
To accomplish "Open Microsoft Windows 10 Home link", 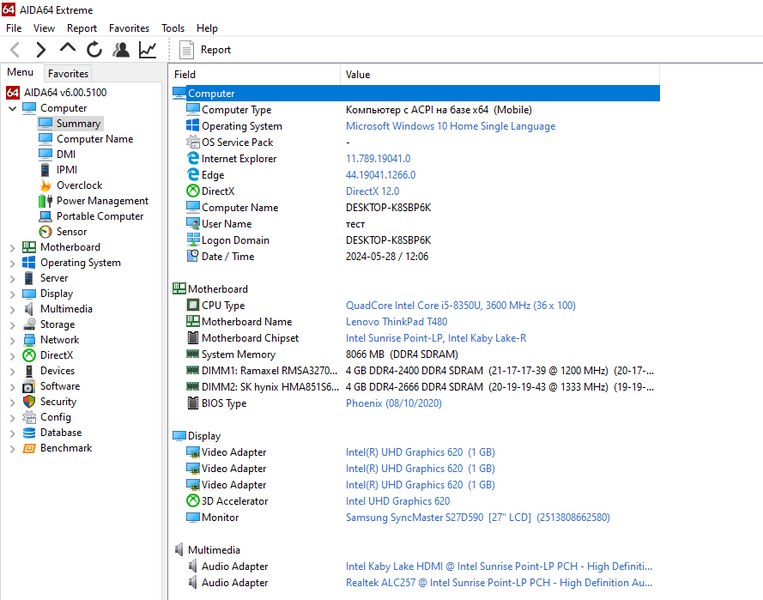I will (x=450, y=126).
